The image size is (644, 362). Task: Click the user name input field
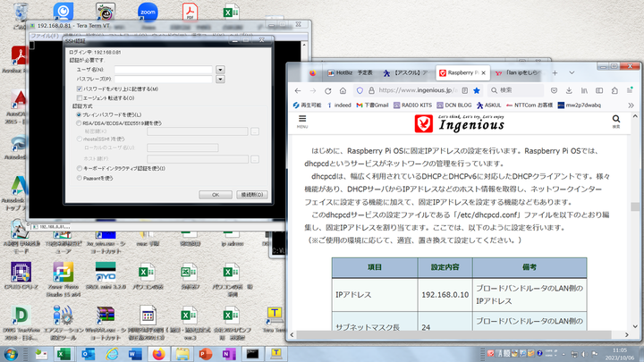coord(163,70)
